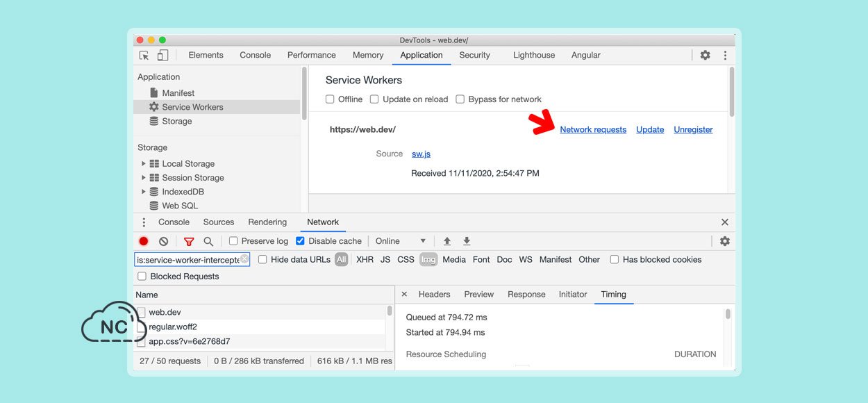Open the Response detail tab
Image resolution: width=868 pixels, height=403 pixels.
pyautogui.click(x=526, y=295)
